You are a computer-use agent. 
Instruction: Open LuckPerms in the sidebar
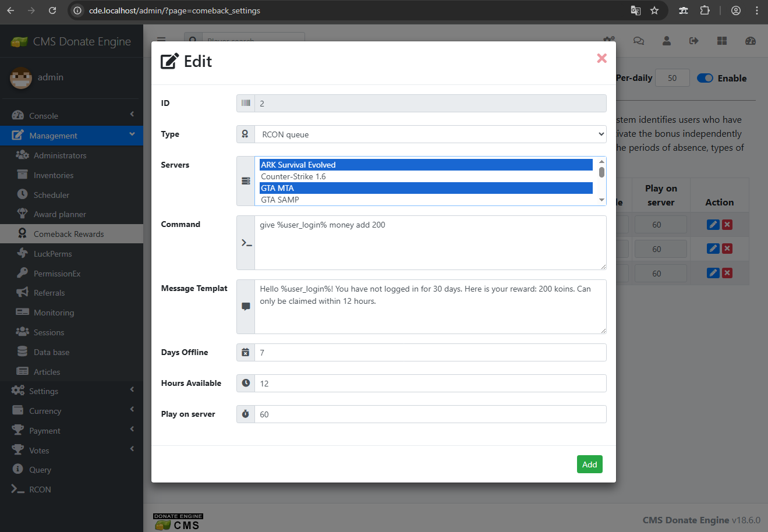[x=53, y=254]
